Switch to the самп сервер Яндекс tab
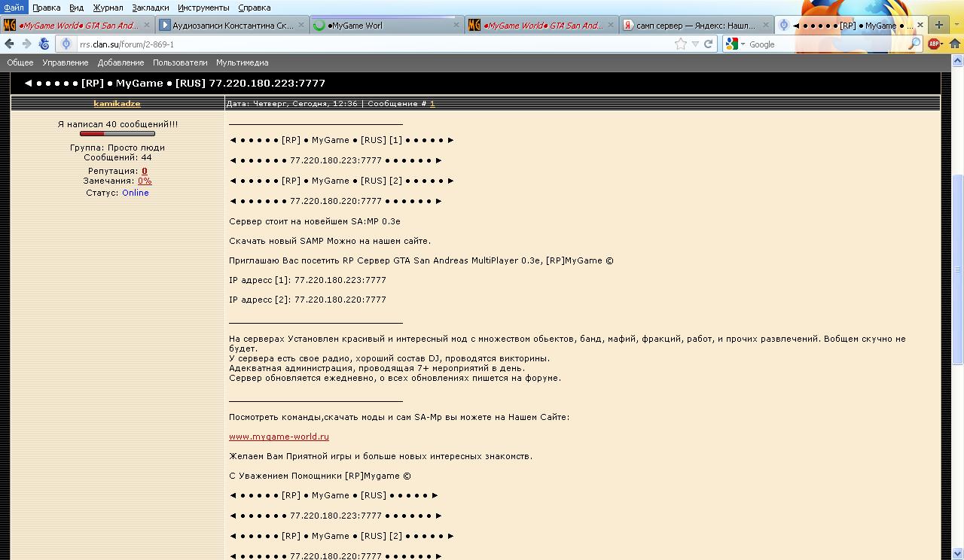This screenshot has width=964, height=560. tap(695, 25)
